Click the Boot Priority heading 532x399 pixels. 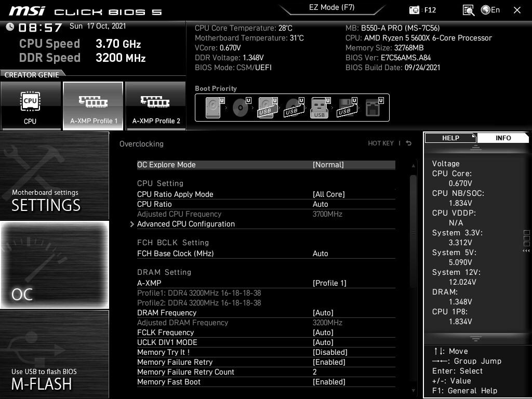pos(216,88)
